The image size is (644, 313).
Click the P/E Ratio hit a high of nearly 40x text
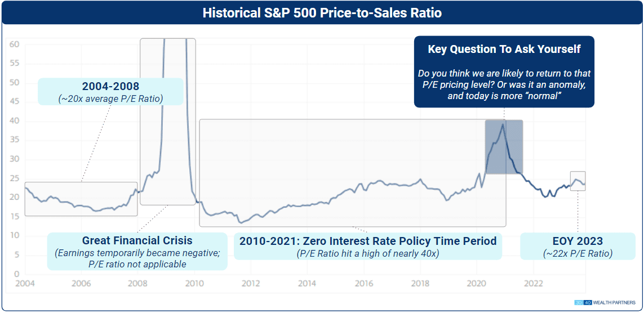coord(368,253)
